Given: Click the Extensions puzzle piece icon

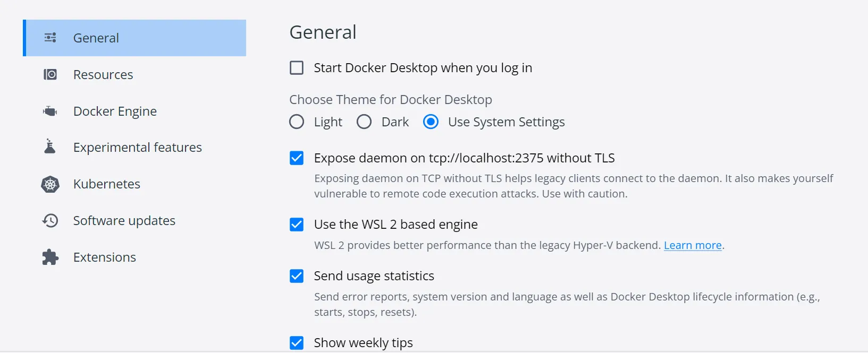Looking at the screenshot, I should click(50, 257).
